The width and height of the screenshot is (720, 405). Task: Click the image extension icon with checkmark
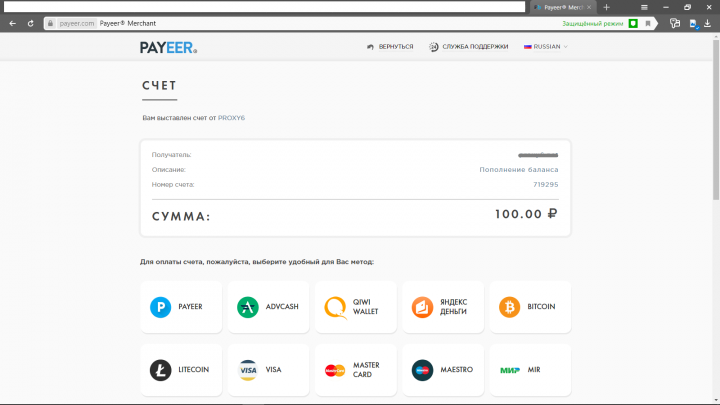(x=693, y=23)
